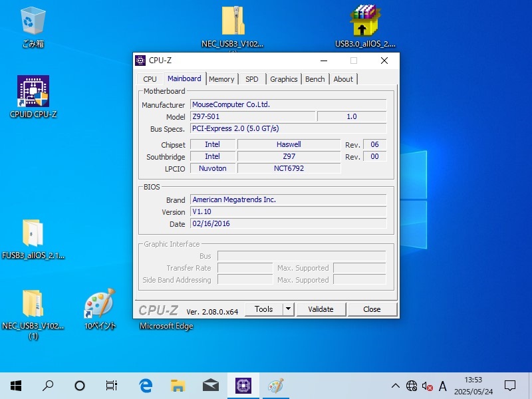Open the Bench tab
Image resolution: width=532 pixels, height=399 pixels.
[315, 79]
